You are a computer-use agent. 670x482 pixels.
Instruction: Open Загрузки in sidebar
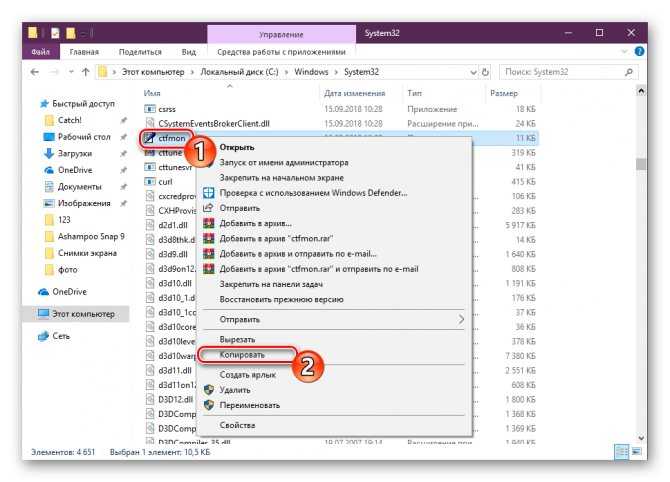pyautogui.click(x=75, y=153)
